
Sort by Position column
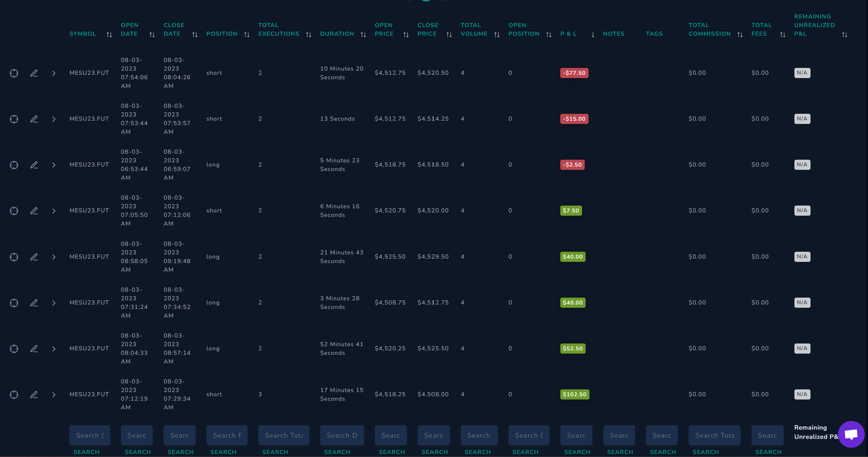(247, 34)
